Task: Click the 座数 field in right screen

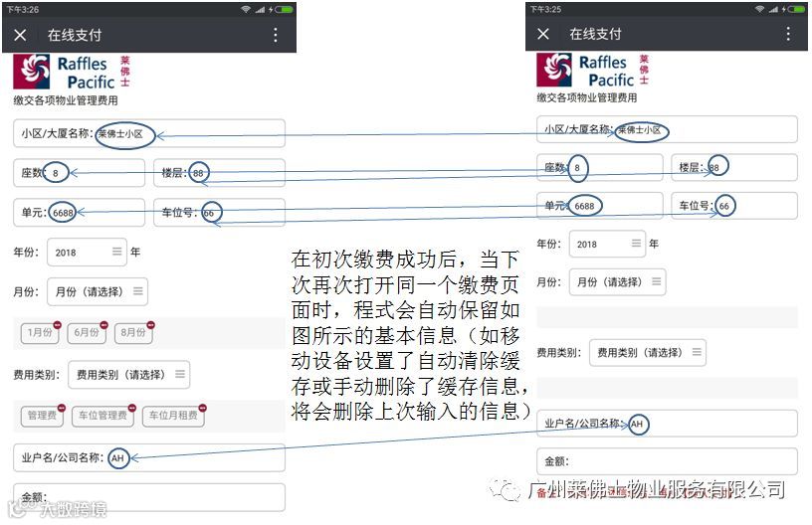Action: (x=600, y=168)
